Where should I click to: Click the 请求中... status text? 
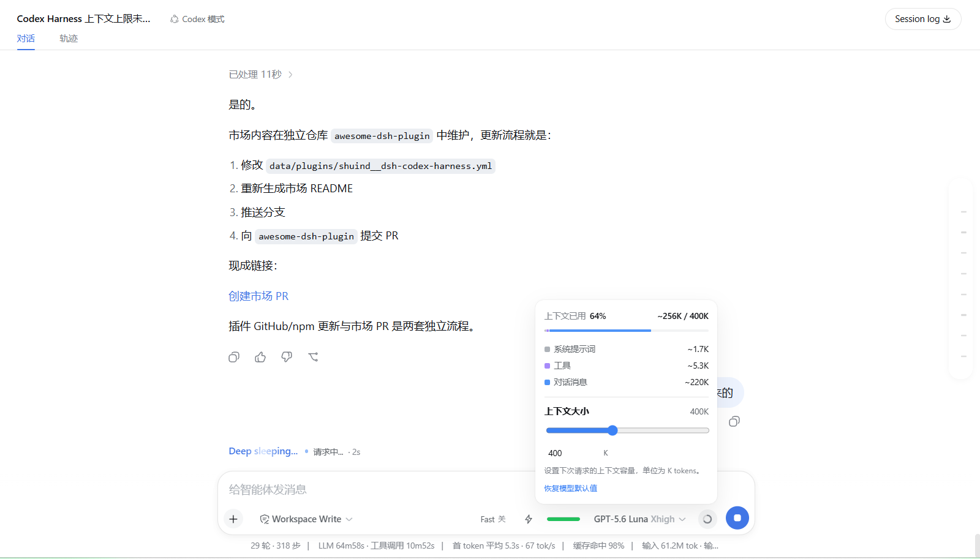tap(328, 452)
